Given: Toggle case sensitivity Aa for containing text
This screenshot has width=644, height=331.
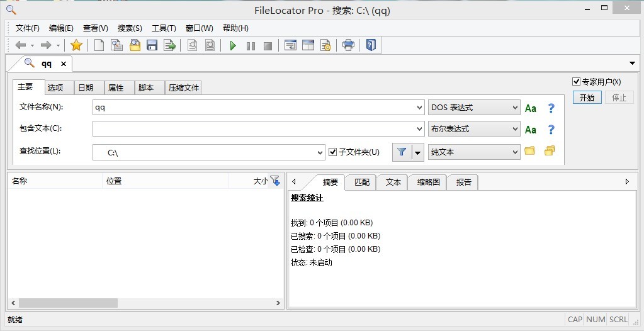Looking at the screenshot, I should point(531,130).
